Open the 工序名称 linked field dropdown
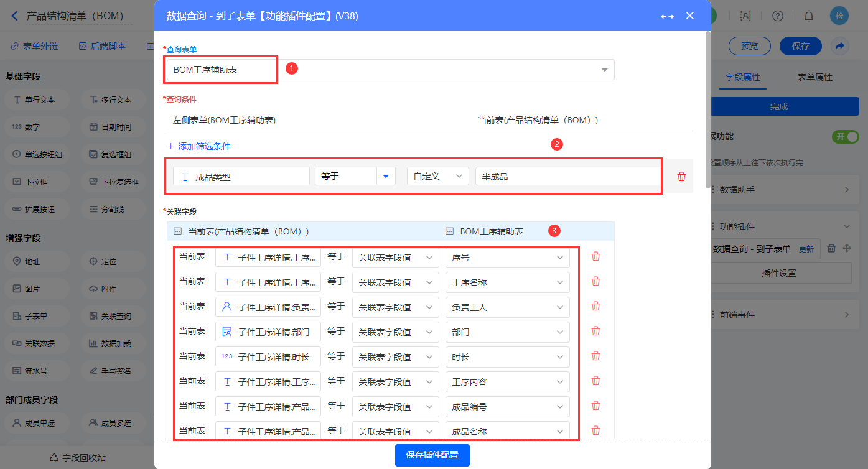Image resolution: width=868 pixels, height=469 pixels. point(507,282)
